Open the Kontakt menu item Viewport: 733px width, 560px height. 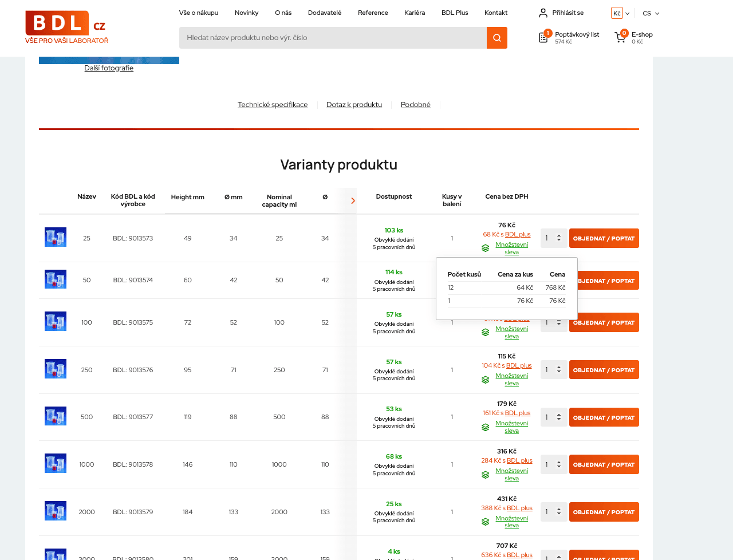tap(496, 13)
